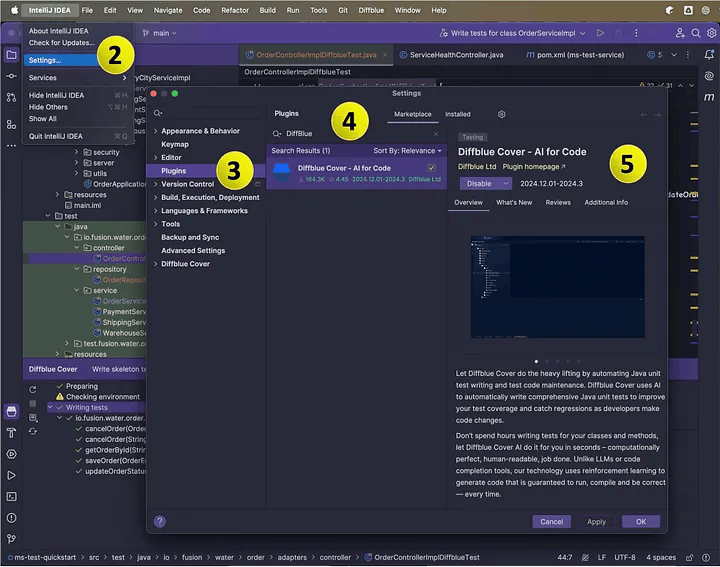This screenshot has height=567, width=720.
Task: Switch to the Installed plugins tab
Action: click(x=458, y=114)
